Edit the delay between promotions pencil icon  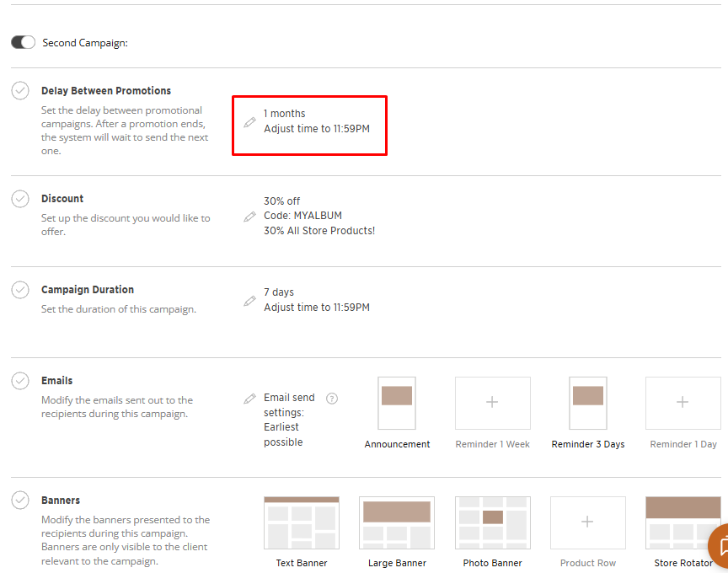(x=249, y=122)
